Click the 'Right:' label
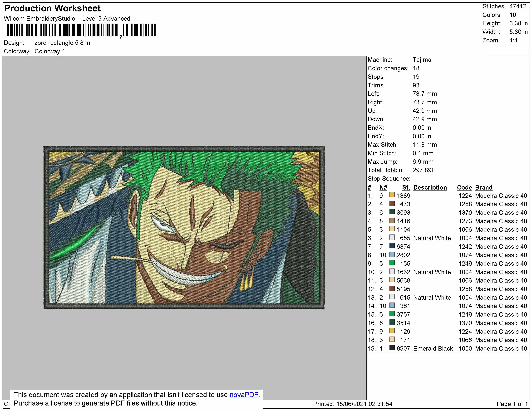This screenshot has width=532, height=411. 375,102
